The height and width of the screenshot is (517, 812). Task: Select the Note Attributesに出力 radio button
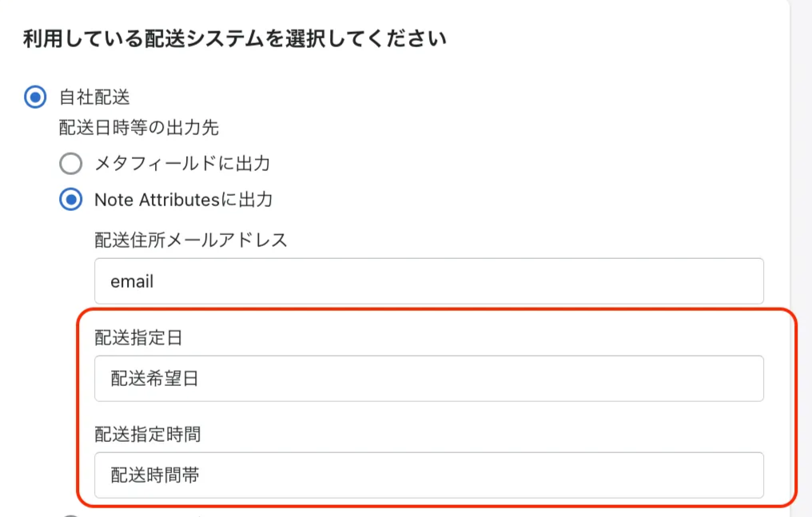point(71,200)
